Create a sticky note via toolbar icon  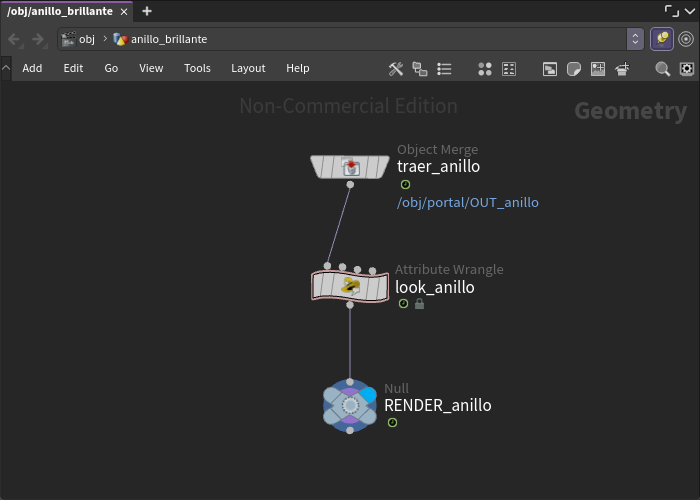pyautogui.click(x=574, y=69)
